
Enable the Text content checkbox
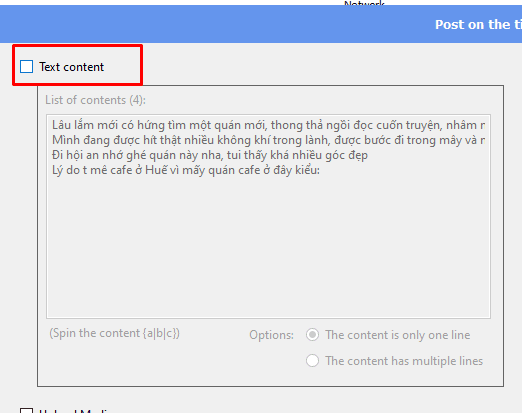pyautogui.click(x=26, y=67)
